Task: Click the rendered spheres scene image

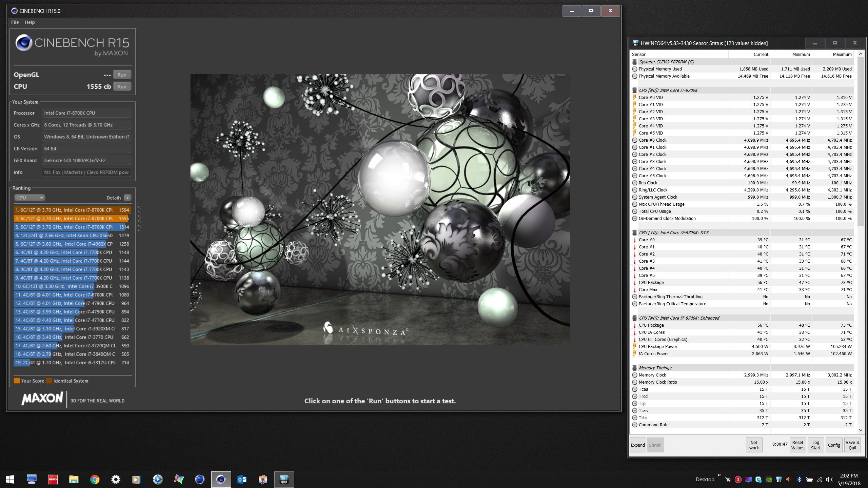Action: pyautogui.click(x=380, y=209)
